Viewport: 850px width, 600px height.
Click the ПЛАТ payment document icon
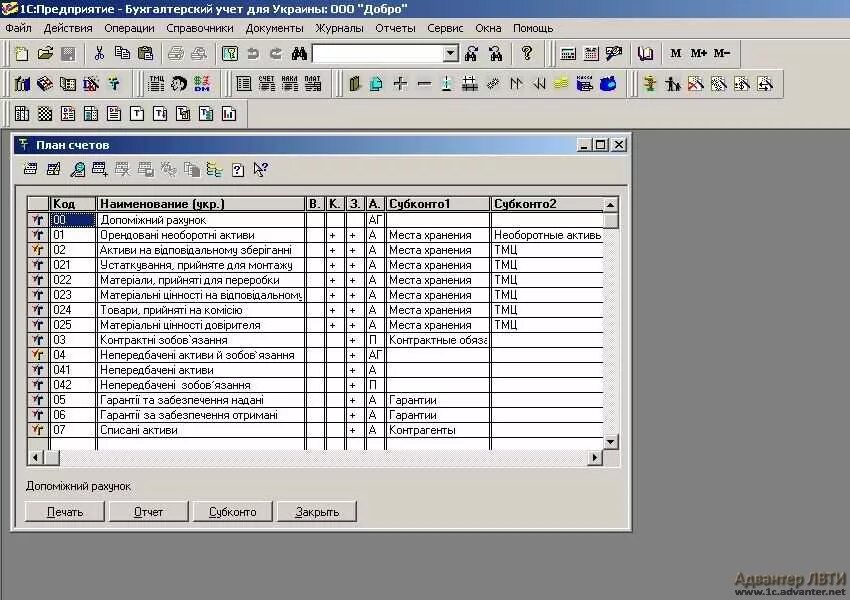(x=313, y=83)
